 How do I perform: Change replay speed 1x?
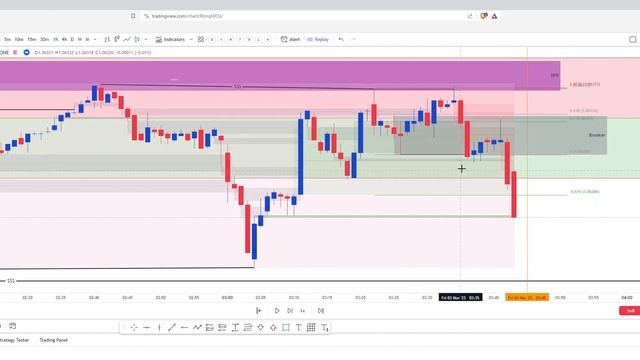(303, 311)
